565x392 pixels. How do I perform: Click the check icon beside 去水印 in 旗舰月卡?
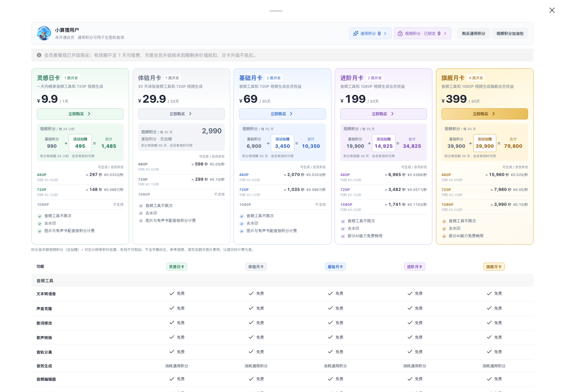click(x=444, y=229)
